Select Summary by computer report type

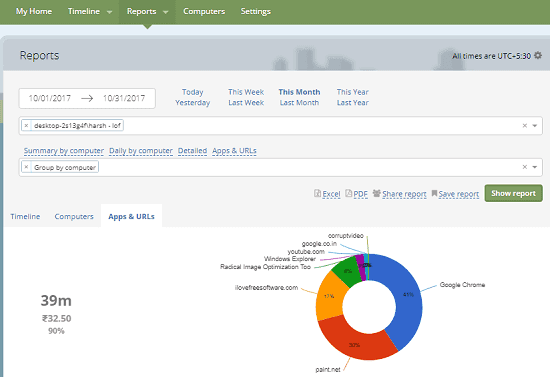(64, 151)
